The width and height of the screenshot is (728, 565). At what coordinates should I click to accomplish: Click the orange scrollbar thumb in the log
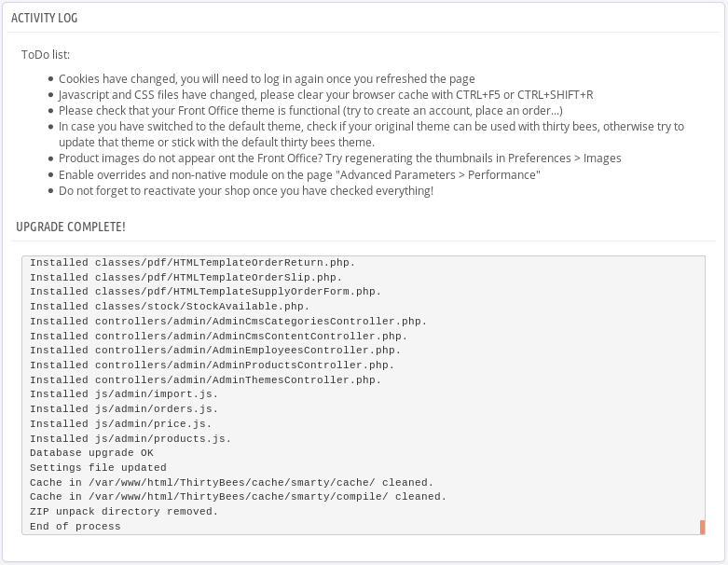pyautogui.click(x=702, y=527)
